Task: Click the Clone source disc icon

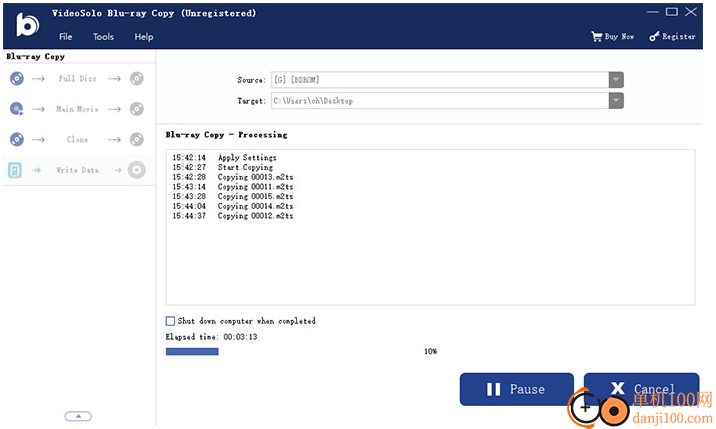Action: coord(17,139)
